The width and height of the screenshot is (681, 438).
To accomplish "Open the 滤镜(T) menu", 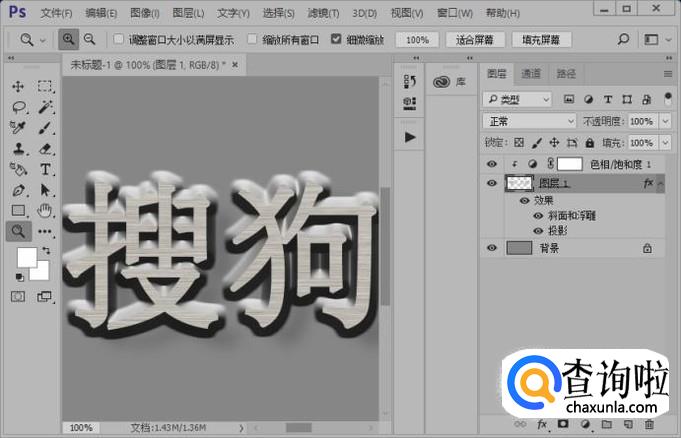I will [323, 13].
